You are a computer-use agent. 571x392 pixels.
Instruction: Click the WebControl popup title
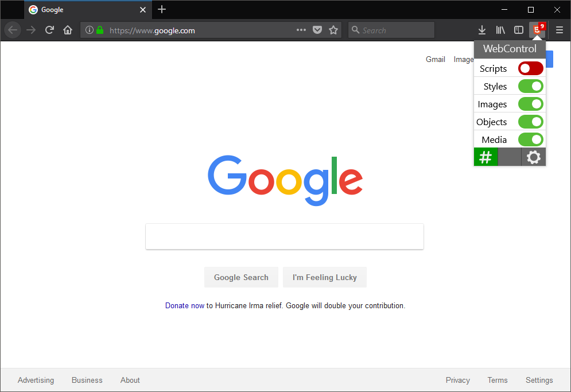[x=510, y=49]
